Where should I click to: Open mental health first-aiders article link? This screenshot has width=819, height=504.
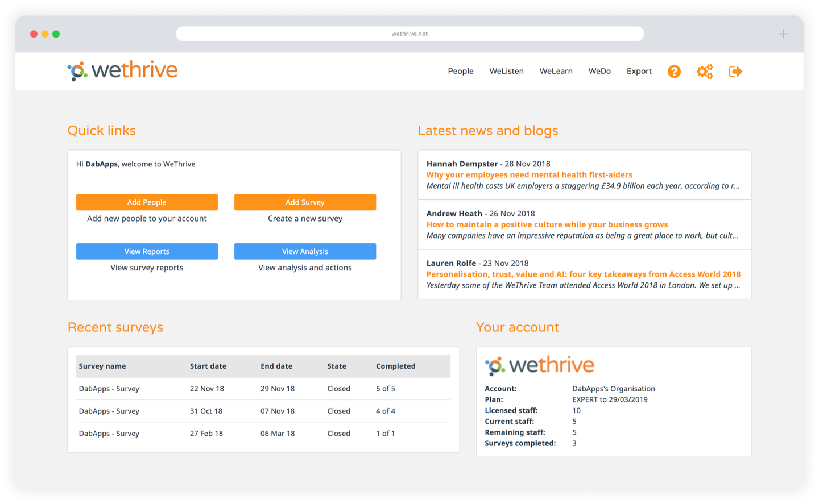[x=529, y=175]
